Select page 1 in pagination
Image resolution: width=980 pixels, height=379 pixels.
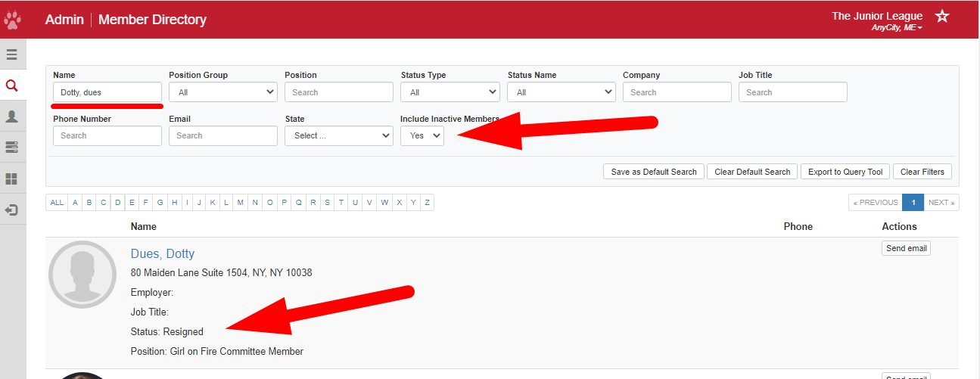[x=913, y=202]
